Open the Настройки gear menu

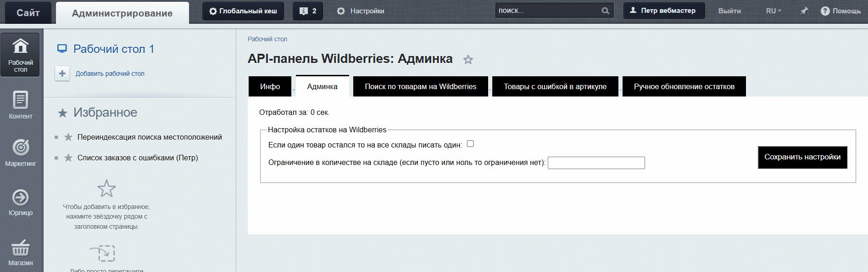pyautogui.click(x=360, y=11)
